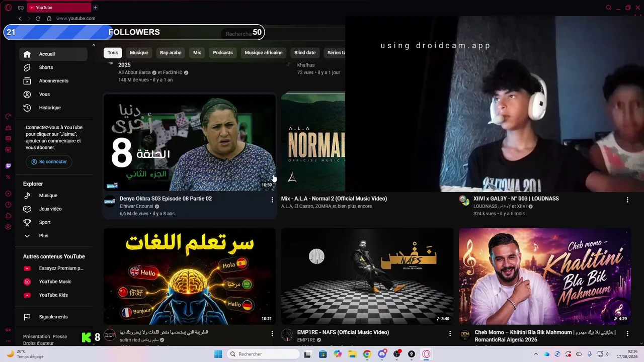Click the www.youtube.com address bar
644x362 pixels.
[75, 19]
